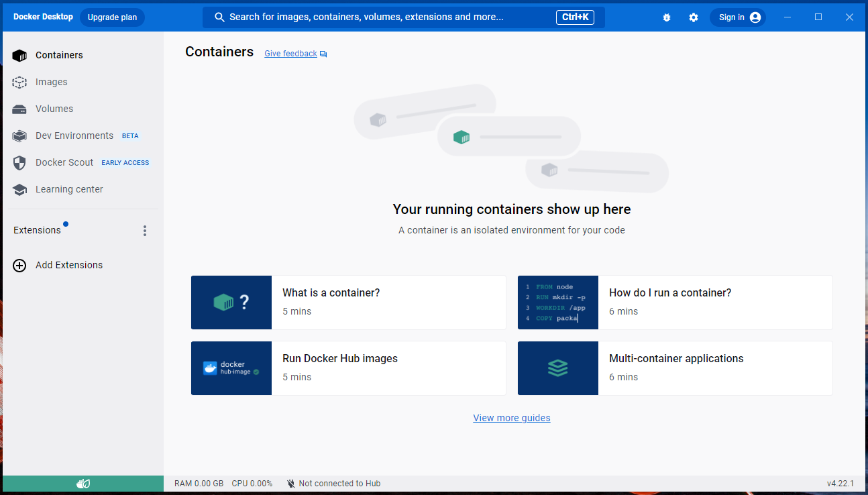Open the How do I run a container thumbnail
The image size is (868, 495).
click(558, 302)
